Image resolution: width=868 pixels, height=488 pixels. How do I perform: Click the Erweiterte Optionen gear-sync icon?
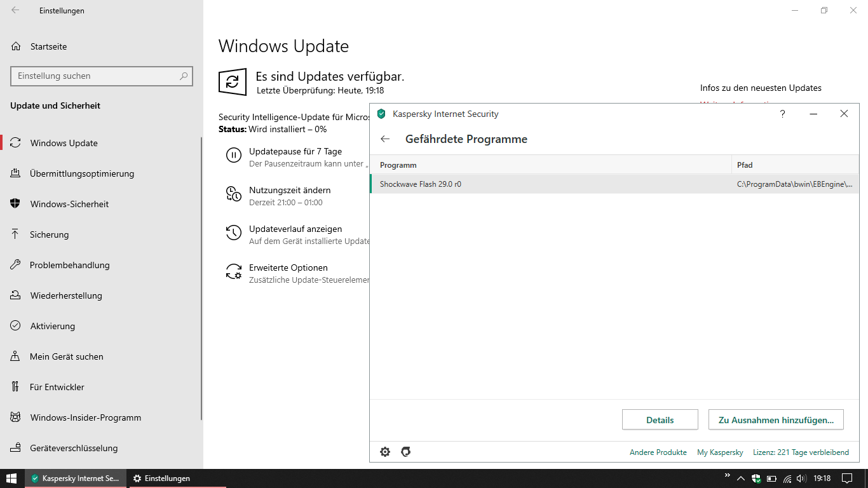(233, 272)
